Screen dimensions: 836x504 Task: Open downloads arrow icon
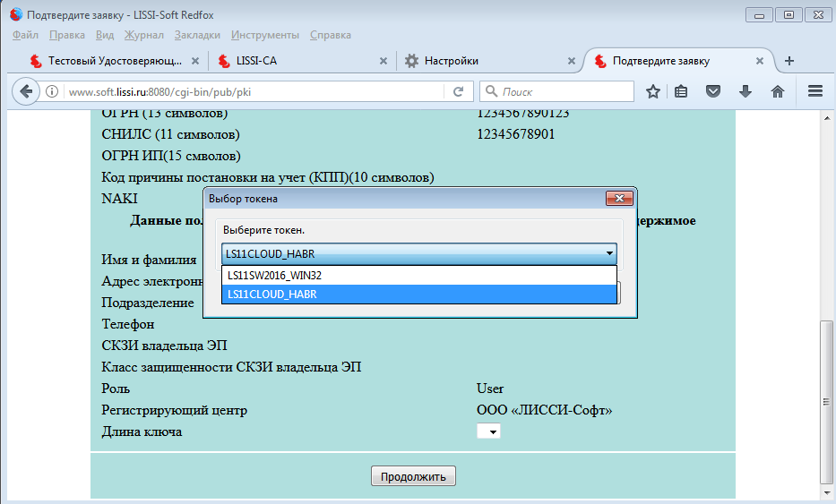(x=746, y=91)
